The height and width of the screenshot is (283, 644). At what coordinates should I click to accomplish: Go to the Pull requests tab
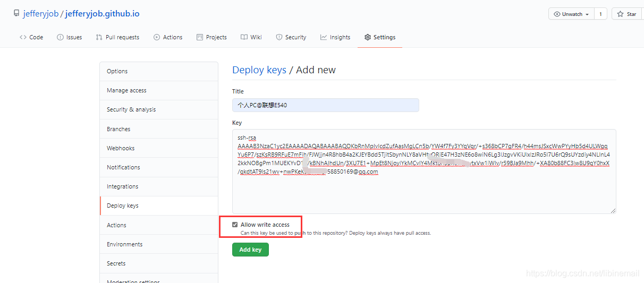tap(117, 37)
